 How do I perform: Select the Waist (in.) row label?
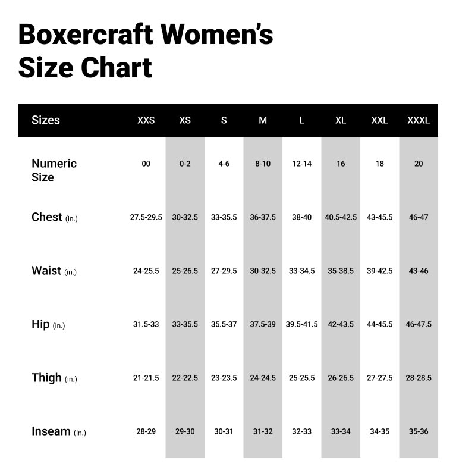(x=54, y=271)
